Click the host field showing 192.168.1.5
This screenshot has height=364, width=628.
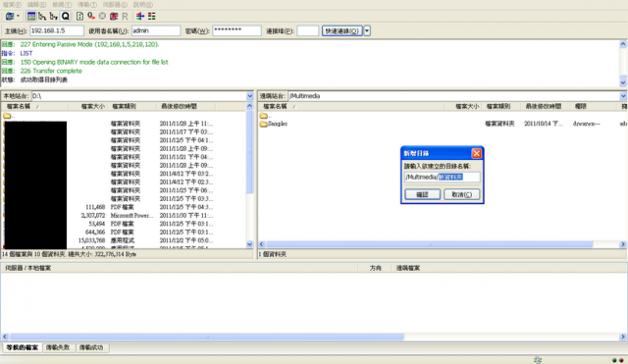tap(57, 30)
